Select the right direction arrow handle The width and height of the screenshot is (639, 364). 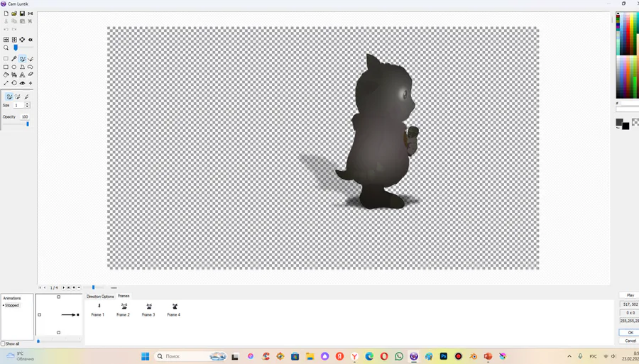coord(78,315)
